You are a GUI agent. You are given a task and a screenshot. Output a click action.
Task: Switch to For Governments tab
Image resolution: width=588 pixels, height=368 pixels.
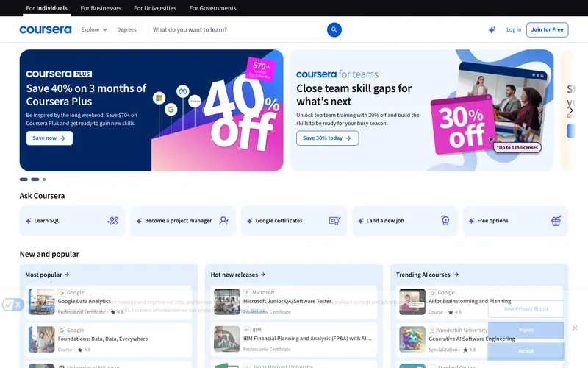pos(212,8)
